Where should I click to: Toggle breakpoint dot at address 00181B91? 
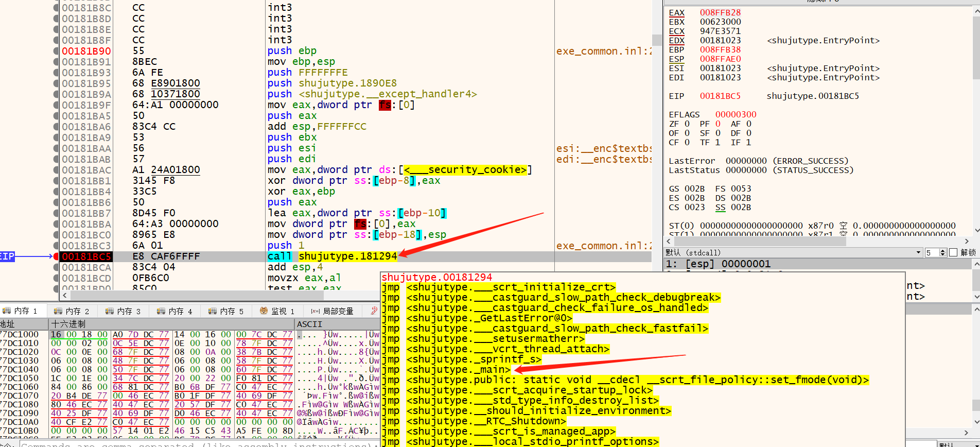pos(56,62)
